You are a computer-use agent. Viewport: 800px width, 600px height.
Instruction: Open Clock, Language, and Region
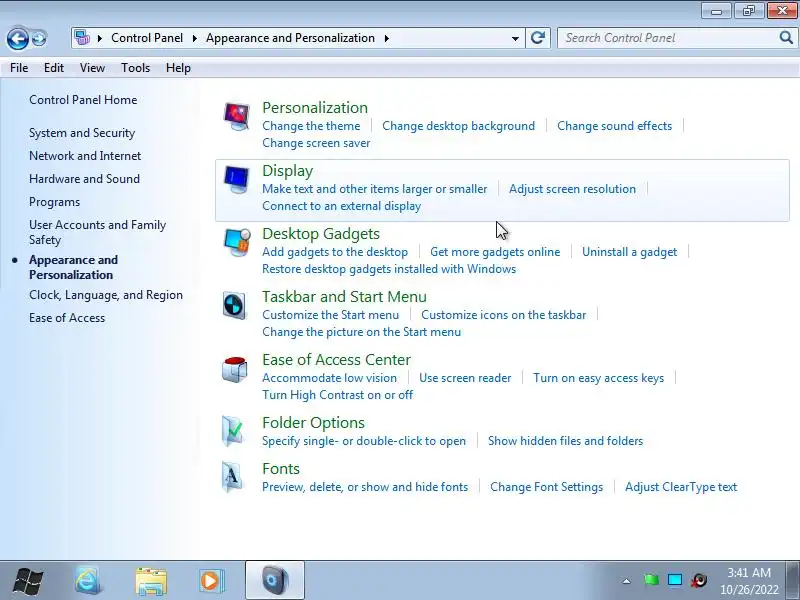click(106, 295)
